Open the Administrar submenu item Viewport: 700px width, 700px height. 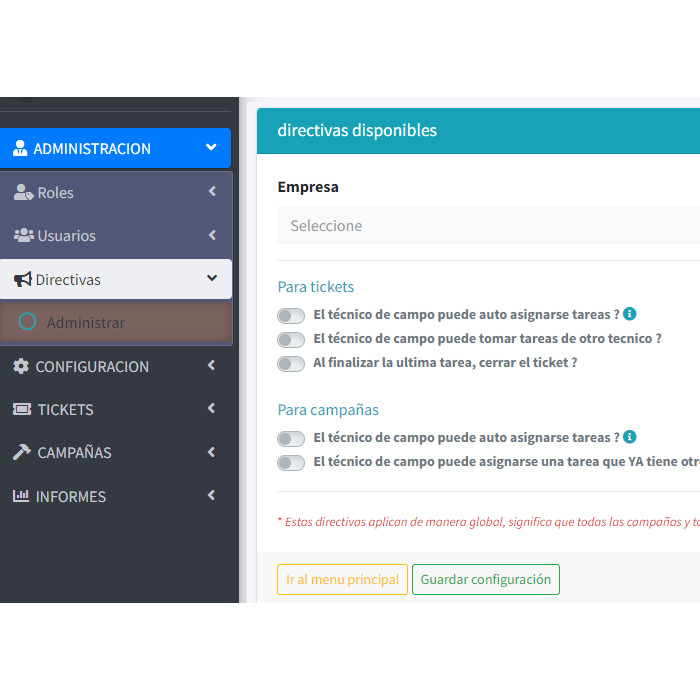coord(86,323)
